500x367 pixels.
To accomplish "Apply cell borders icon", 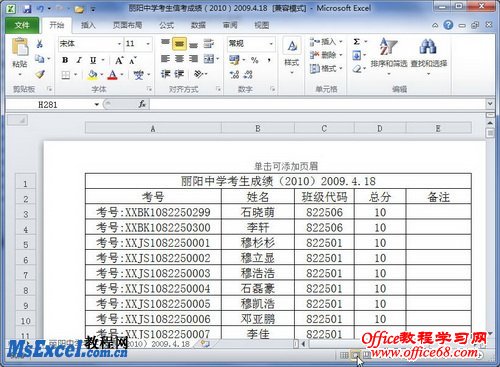I will pyautogui.click(x=65, y=75).
